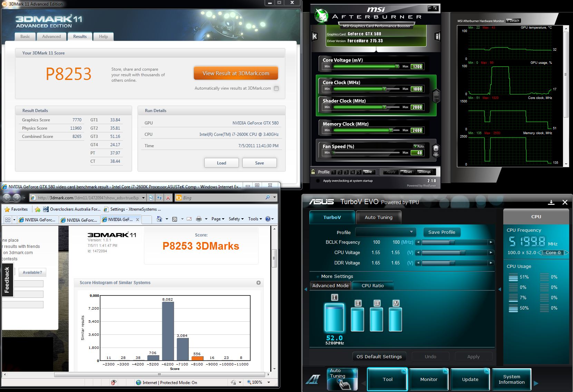The width and height of the screenshot is (573, 392).
Task: Open the IE recent pages dropdown arrow
Action: 24,198
